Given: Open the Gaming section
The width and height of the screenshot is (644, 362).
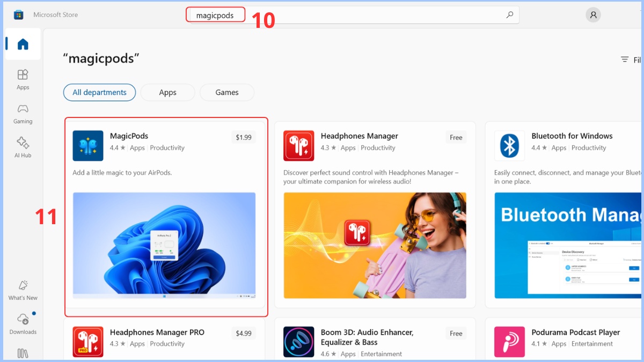Looking at the screenshot, I should coord(22,113).
